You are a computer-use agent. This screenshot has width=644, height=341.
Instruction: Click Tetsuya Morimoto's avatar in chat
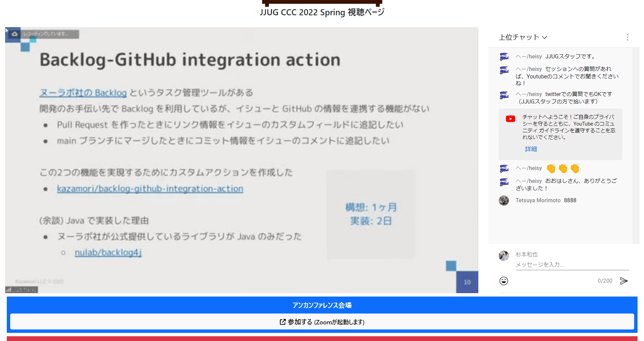point(504,201)
